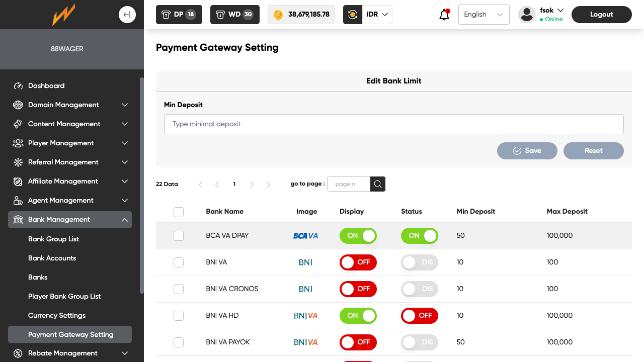Click the user avatar icon

[x=527, y=15]
